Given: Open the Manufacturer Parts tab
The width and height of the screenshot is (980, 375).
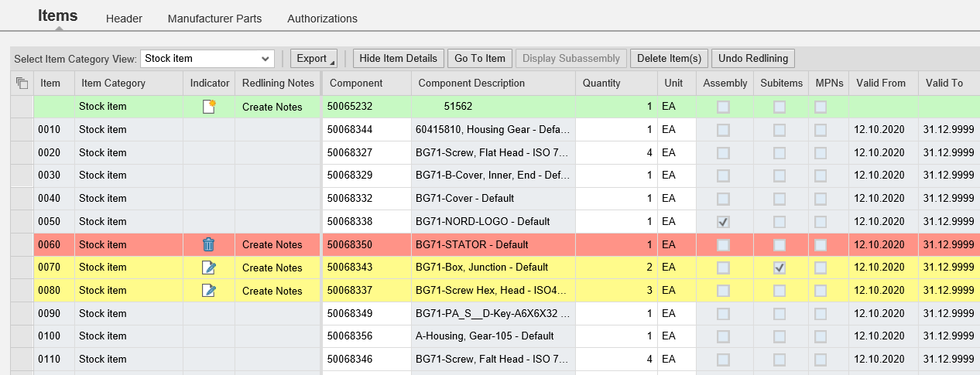Looking at the screenshot, I should pyautogui.click(x=214, y=19).
